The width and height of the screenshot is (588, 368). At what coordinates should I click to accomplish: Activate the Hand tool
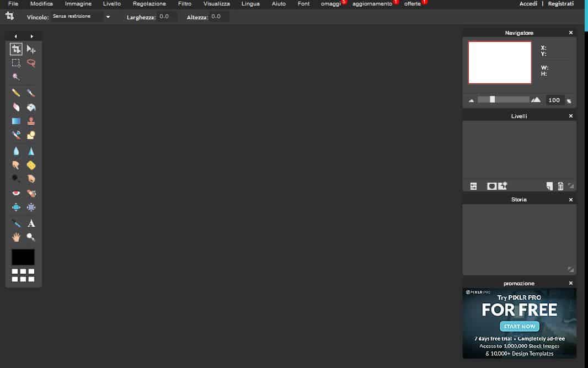[x=16, y=237]
